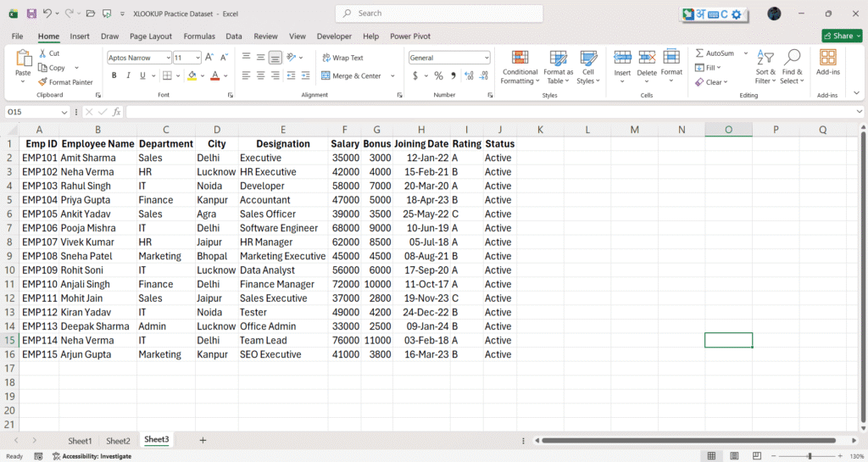This screenshot has height=462, width=868.
Task: Open the number format General dropdown
Action: pos(487,58)
